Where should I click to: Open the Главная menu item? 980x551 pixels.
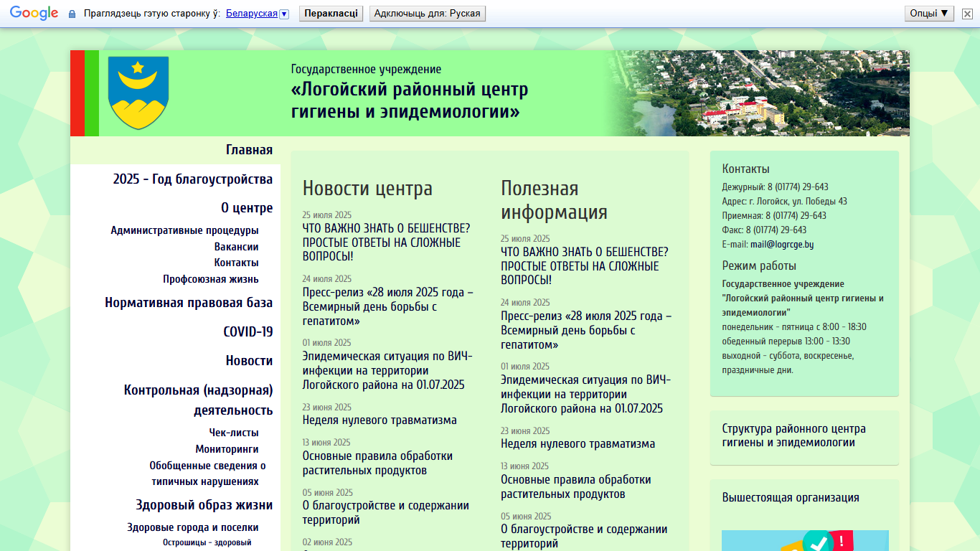pos(250,150)
